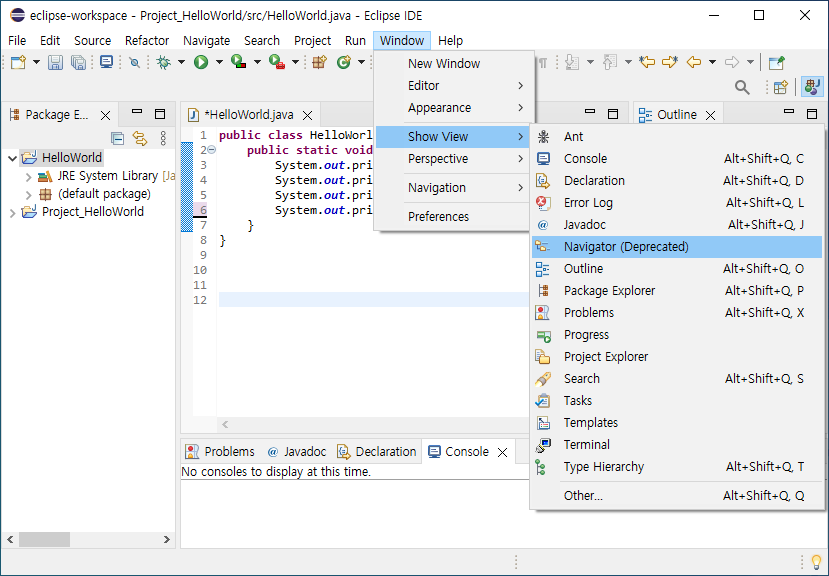This screenshot has height=576, width=829.
Task: Select Navigator (Deprecated) view
Action: 677,246
